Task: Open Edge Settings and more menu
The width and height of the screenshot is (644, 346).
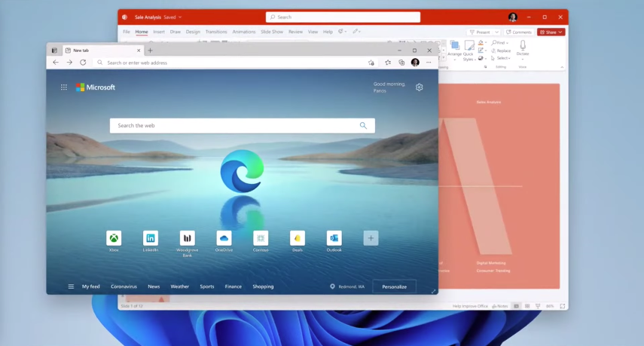Action: tap(429, 63)
